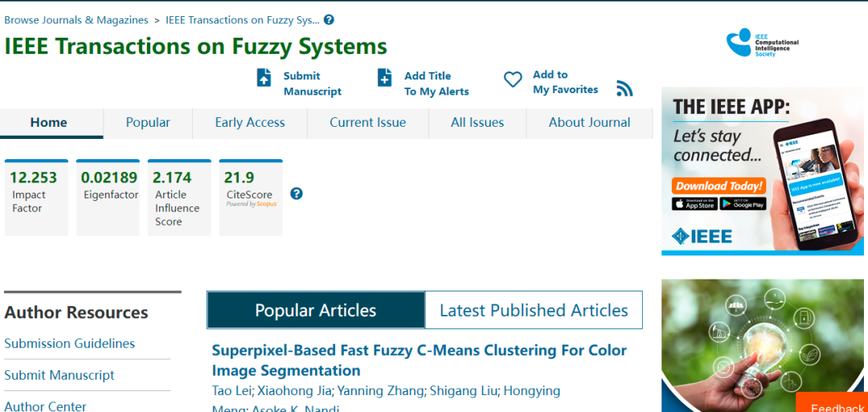Image resolution: width=868 pixels, height=412 pixels.
Task: Click the Add Title alerts icon
Action: tap(385, 78)
